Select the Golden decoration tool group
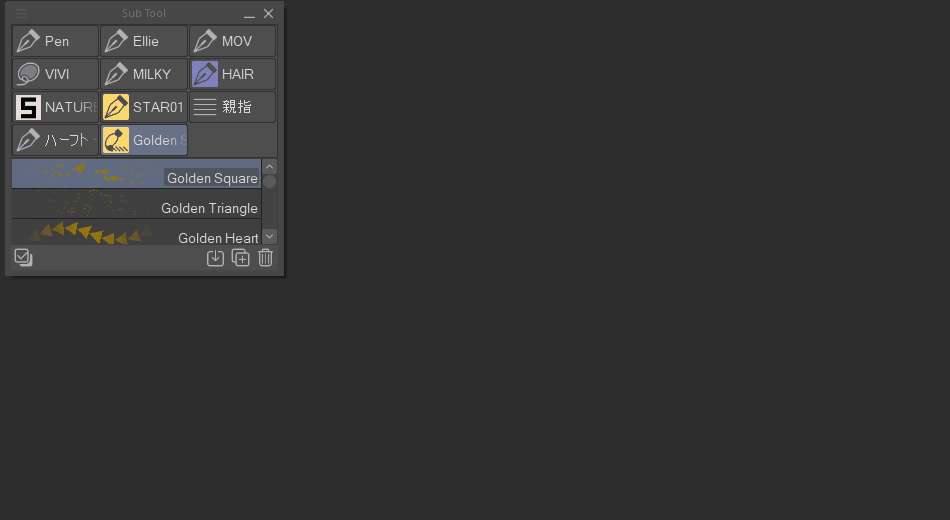950x520 pixels. click(x=144, y=140)
